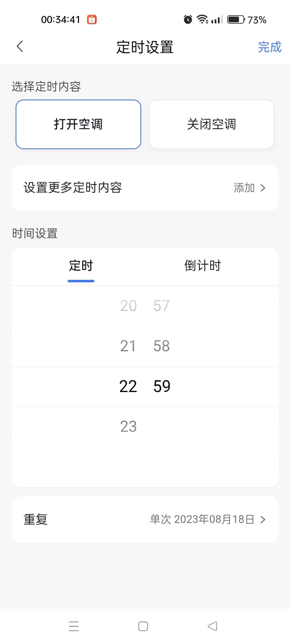Open 重复 date selection row

tap(145, 520)
